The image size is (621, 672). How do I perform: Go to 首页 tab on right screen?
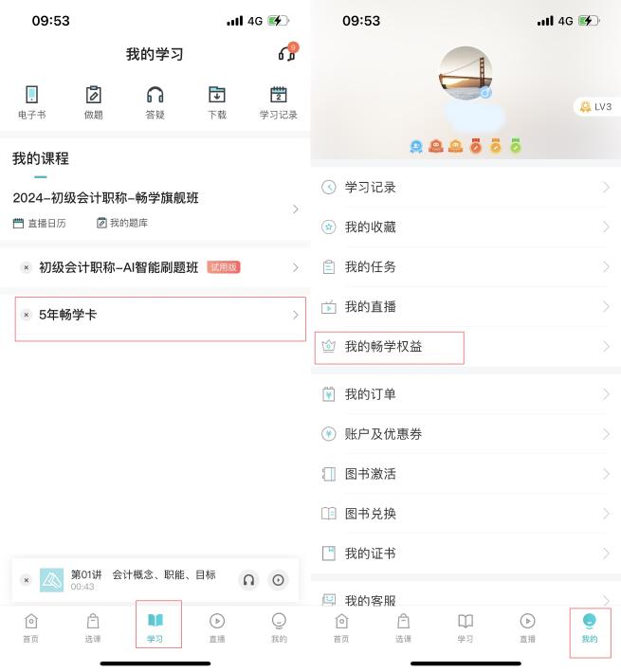tap(341, 627)
